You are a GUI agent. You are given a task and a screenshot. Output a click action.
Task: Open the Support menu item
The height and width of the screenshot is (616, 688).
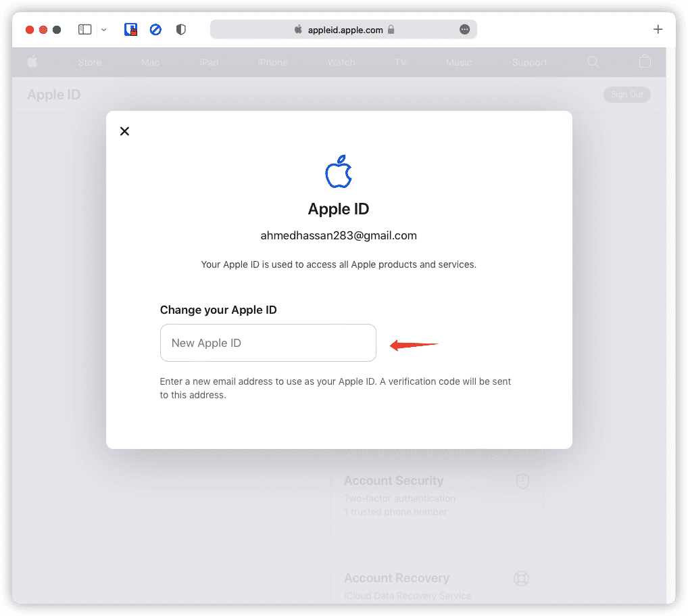530,62
